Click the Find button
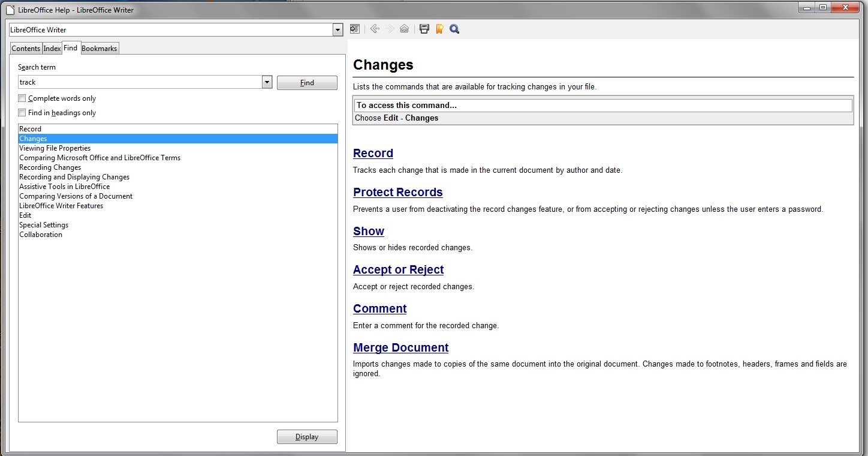 pyautogui.click(x=307, y=83)
